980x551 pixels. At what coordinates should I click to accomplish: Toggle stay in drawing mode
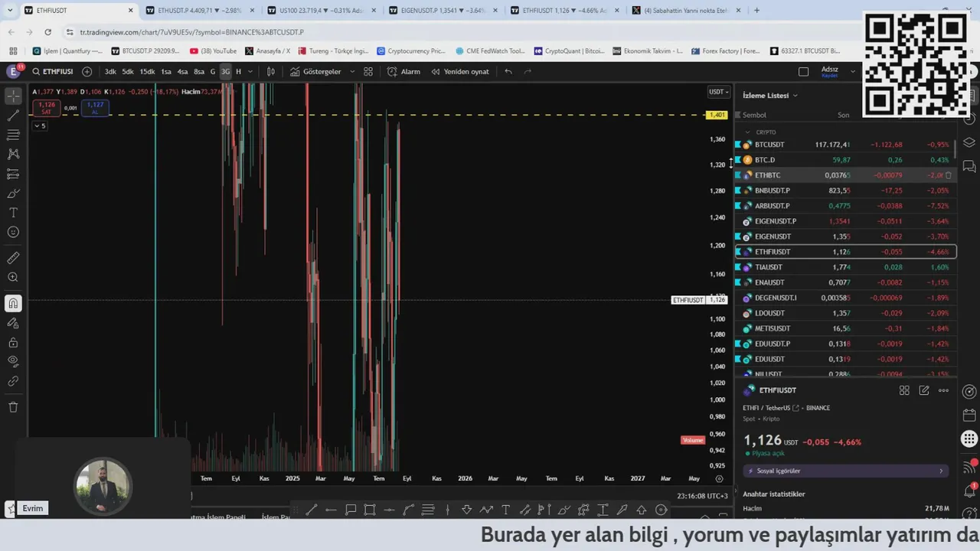pyautogui.click(x=13, y=323)
